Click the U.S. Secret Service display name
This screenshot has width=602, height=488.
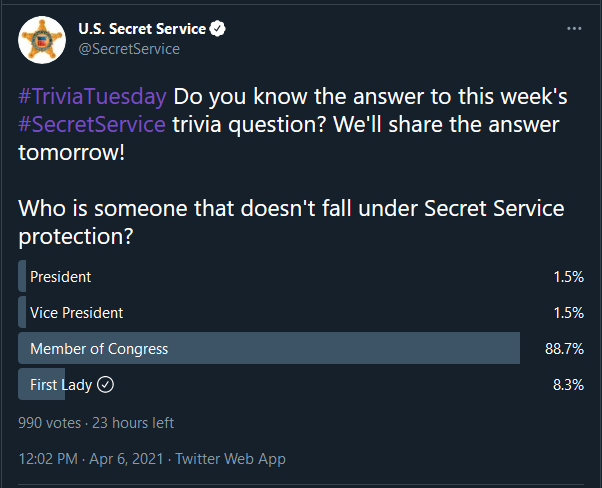(142, 29)
